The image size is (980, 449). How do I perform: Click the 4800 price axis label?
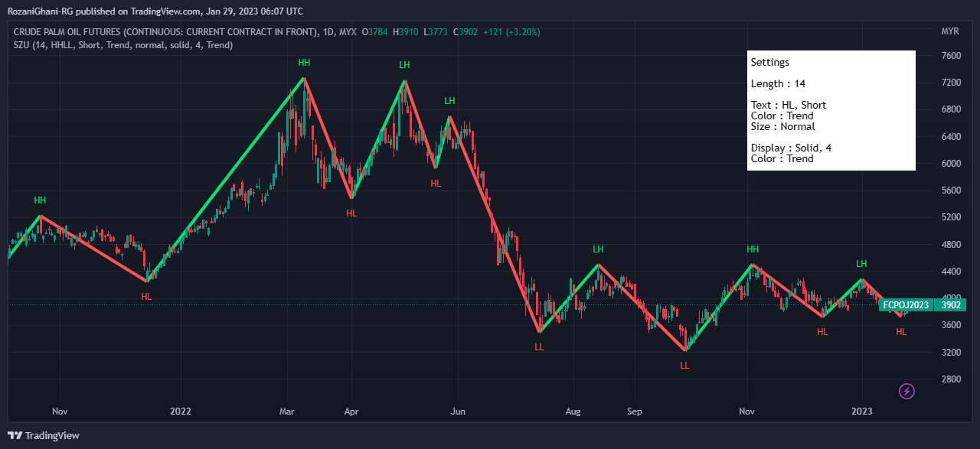951,245
